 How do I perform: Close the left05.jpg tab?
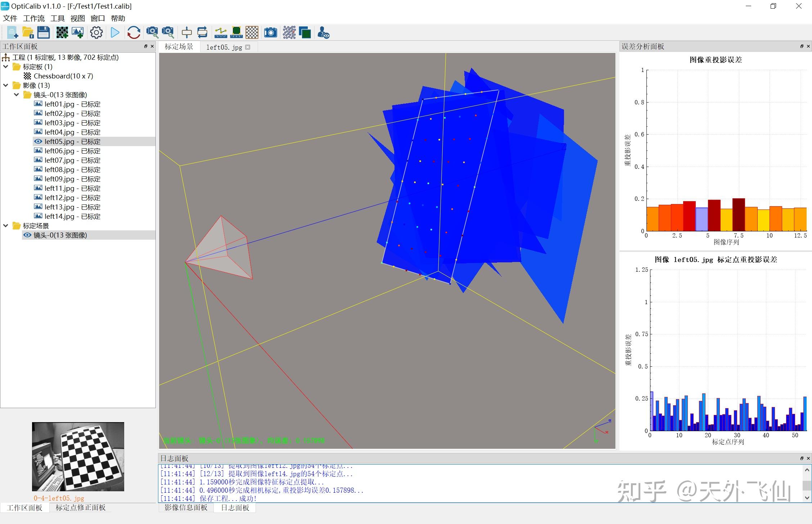tap(248, 47)
